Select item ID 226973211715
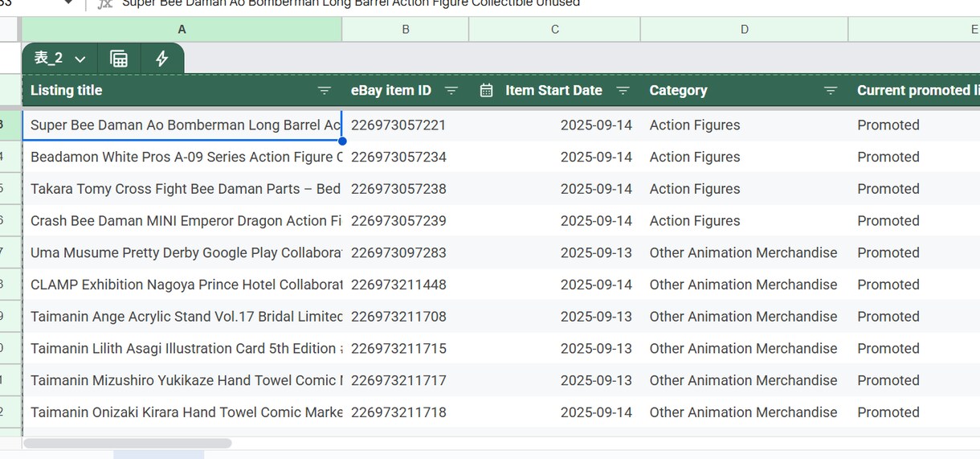Viewport: 980px width, 459px height. click(406, 348)
